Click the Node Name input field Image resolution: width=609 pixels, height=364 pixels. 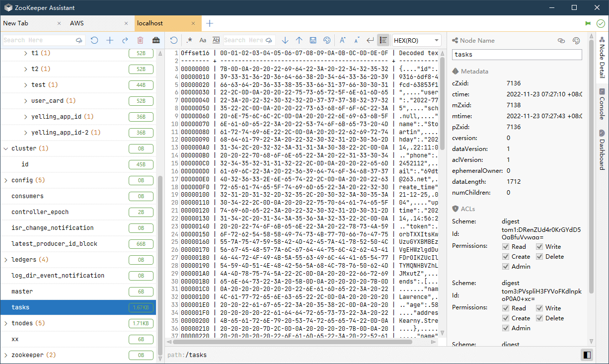pyautogui.click(x=517, y=55)
